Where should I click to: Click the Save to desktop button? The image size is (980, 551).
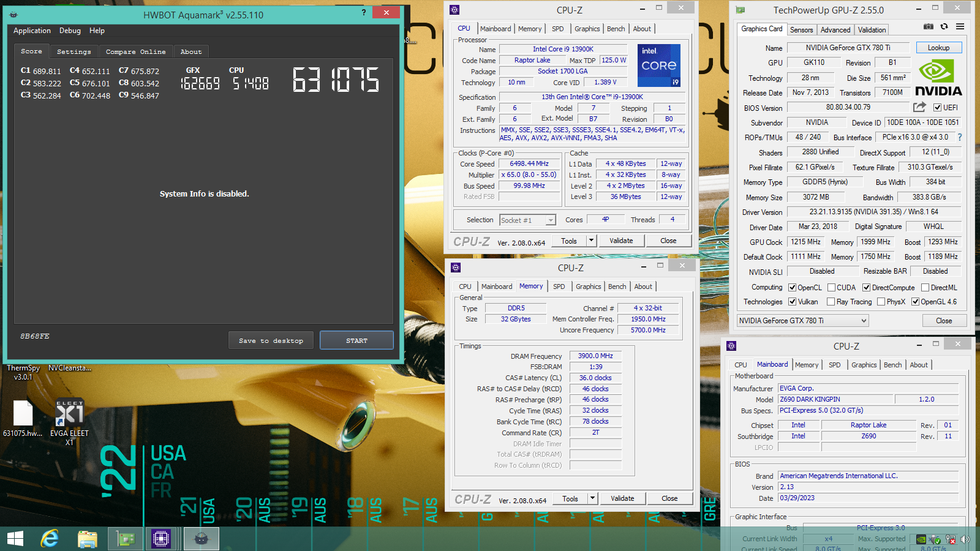(x=271, y=340)
